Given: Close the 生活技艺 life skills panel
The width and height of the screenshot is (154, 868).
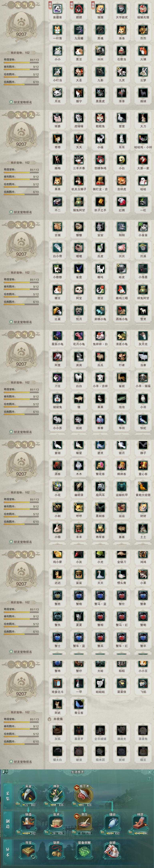Looking at the screenshot, I should (x=149, y=772).
